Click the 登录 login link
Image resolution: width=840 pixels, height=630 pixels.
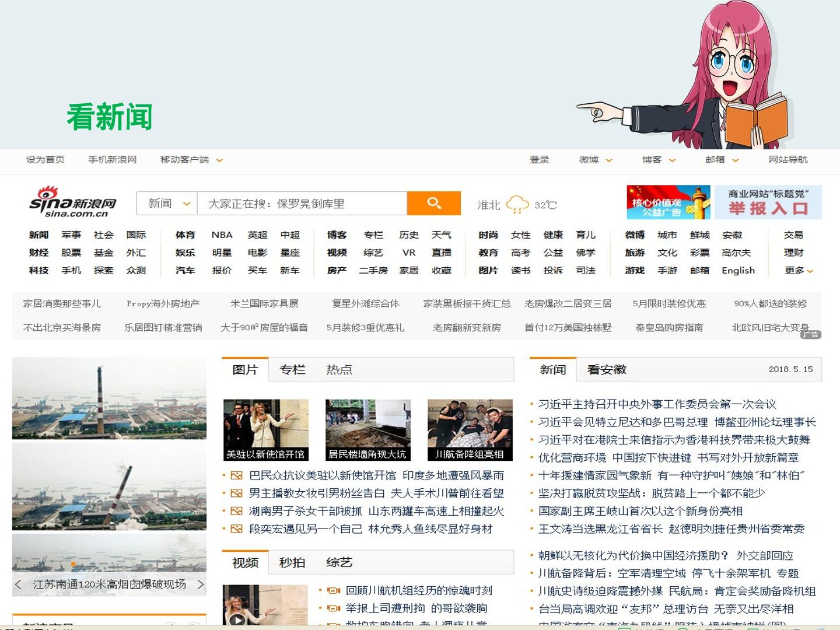tap(539, 160)
